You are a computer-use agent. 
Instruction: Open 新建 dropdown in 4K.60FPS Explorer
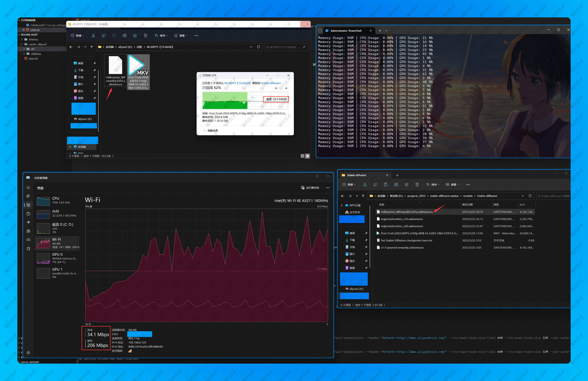(x=78, y=36)
